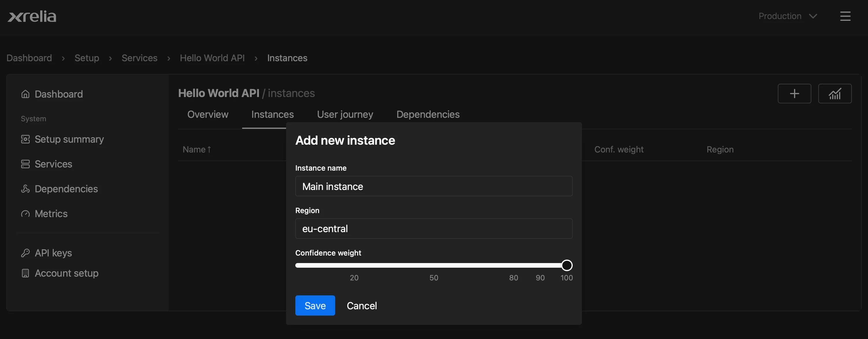Go to Services breadcrumb link
The image size is (868, 339).
pos(140,58)
